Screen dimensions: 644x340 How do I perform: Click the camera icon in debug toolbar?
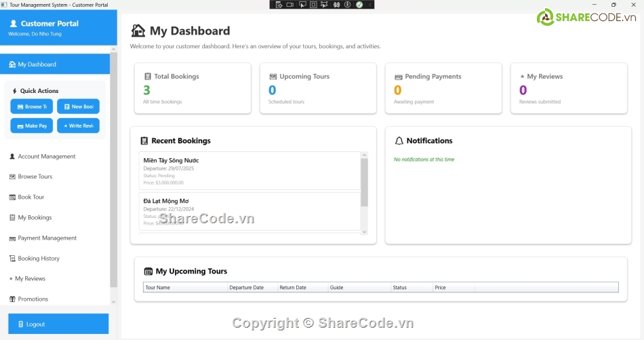(x=289, y=5)
